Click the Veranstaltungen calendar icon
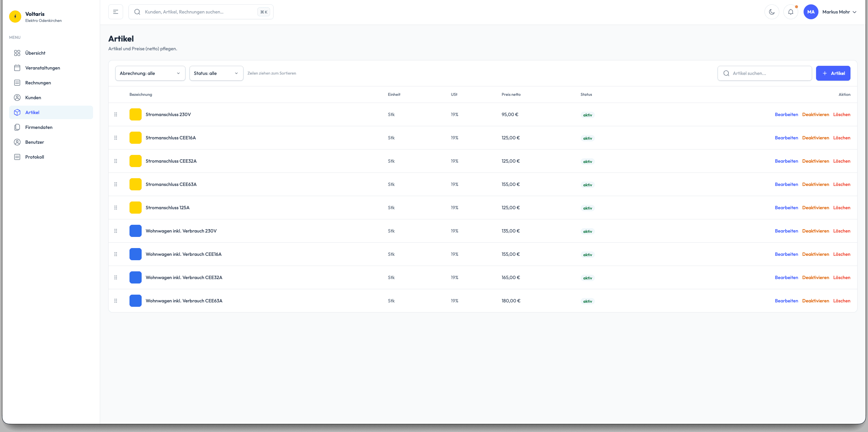The height and width of the screenshot is (432, 868). (x=17, y=68)
